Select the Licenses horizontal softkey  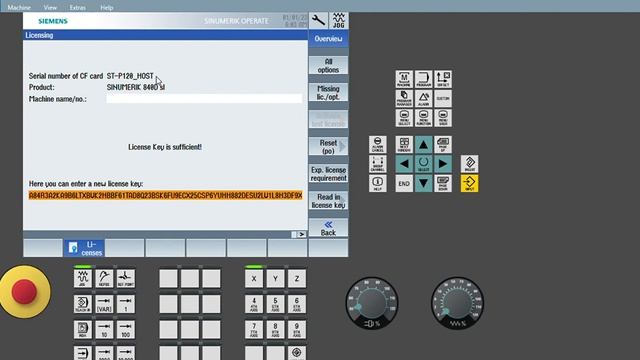point(84,248)
